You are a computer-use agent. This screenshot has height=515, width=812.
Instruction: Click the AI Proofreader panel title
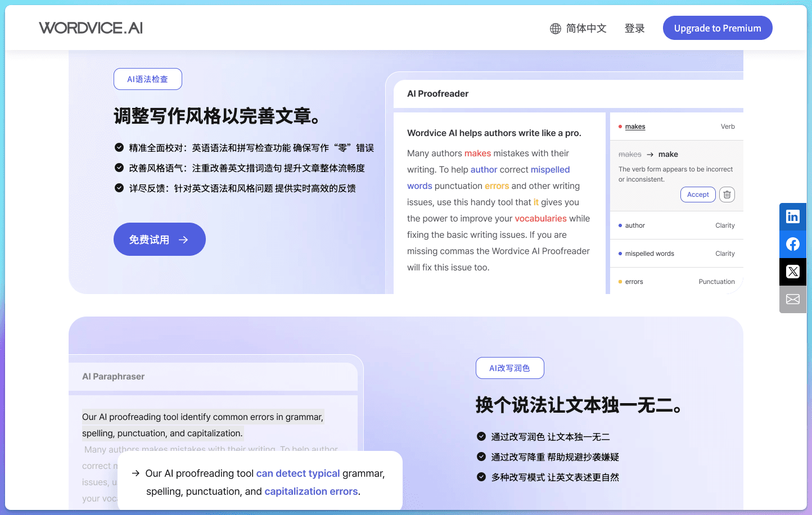click(x=438, y=94)
